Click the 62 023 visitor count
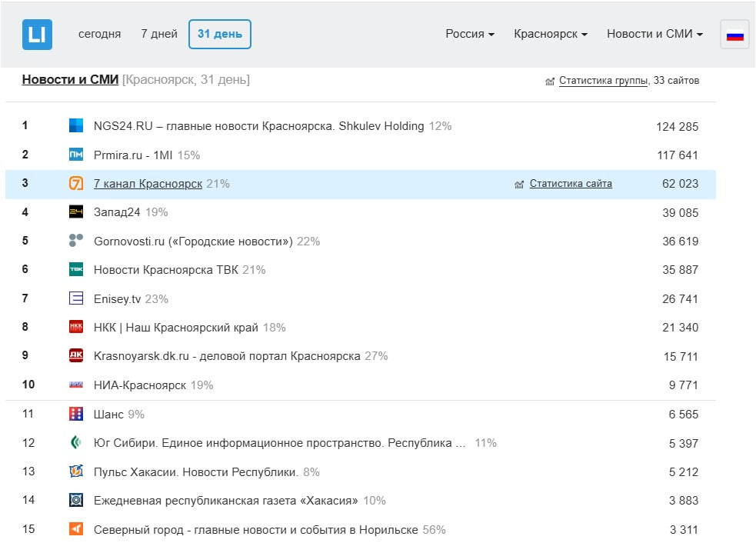756x543 pixels. point(680,184)
